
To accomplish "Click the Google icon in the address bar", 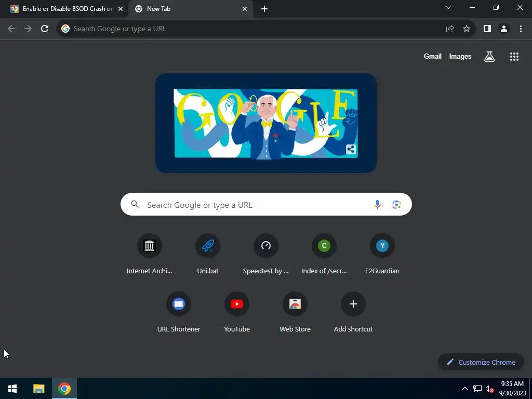I will point(65,29).
